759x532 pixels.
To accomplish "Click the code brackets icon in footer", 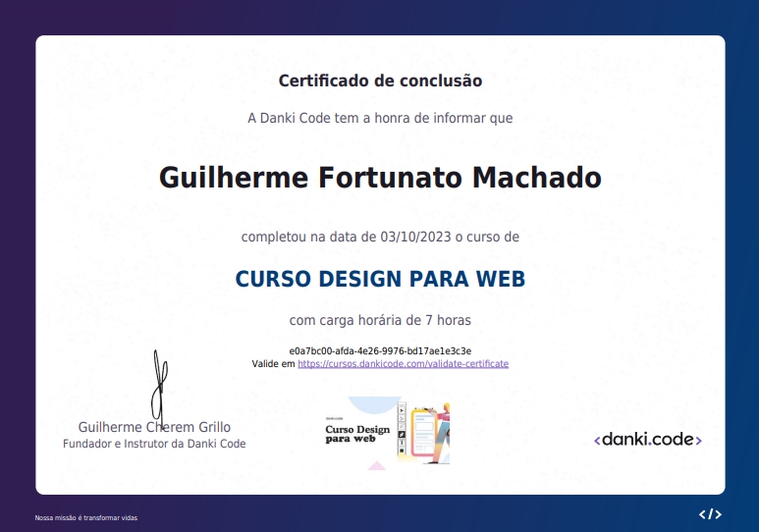I will [x=710, y=514].
